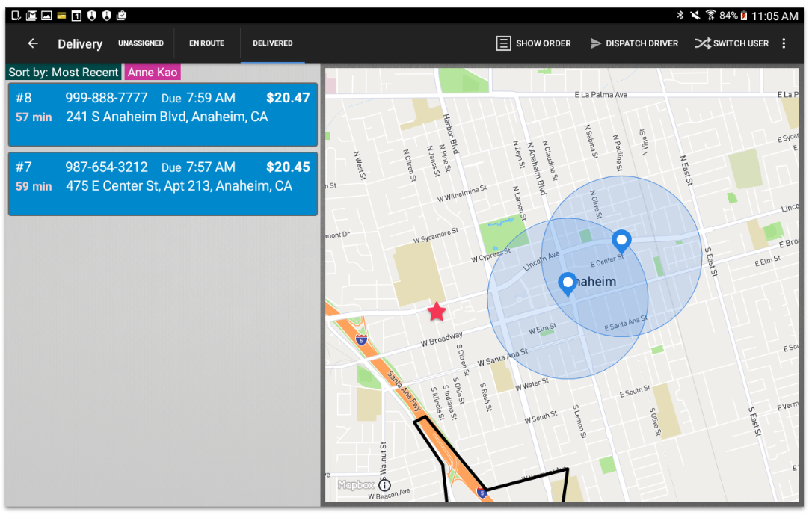Tap the Dispatch Driver arrow icon
This screenshot has width=812, height=515.
[x=596, y=43]
